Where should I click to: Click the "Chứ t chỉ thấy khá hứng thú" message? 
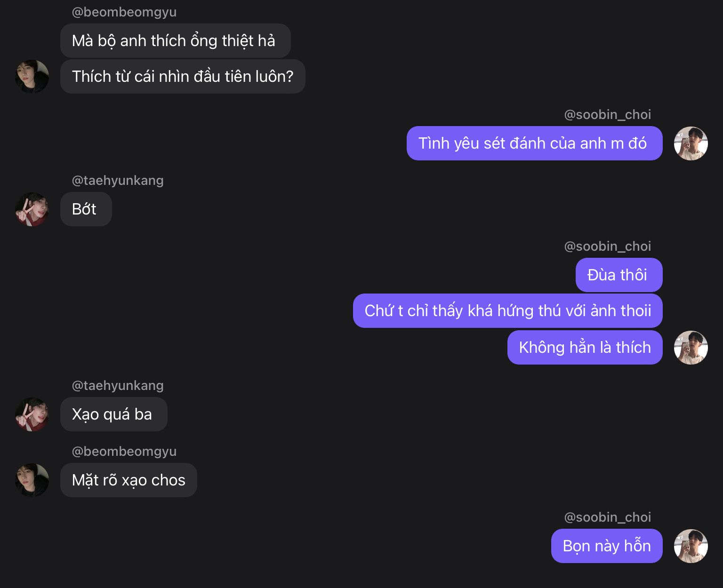(x=508, y=310)
